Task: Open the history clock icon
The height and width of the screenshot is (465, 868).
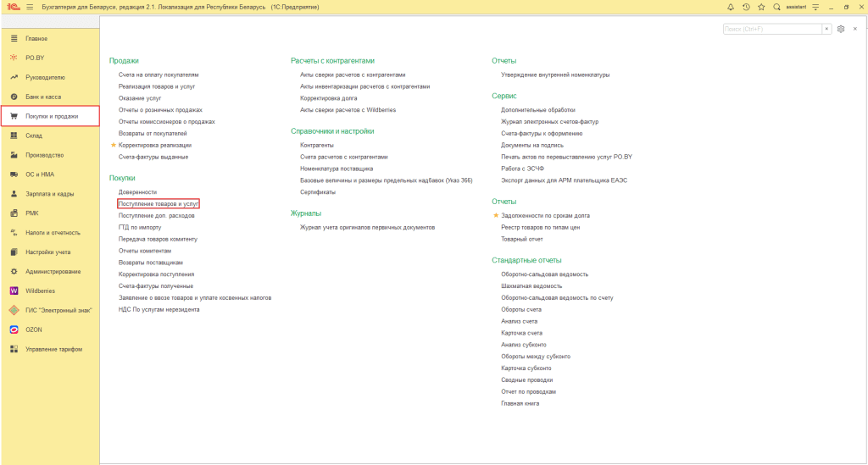Action: pos(746,7)
